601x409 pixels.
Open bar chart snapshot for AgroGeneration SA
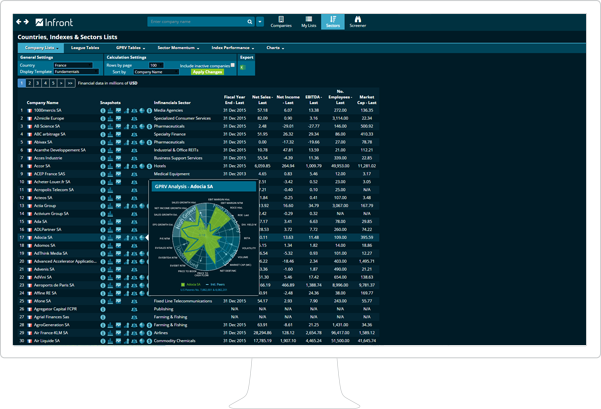[110, 325]
